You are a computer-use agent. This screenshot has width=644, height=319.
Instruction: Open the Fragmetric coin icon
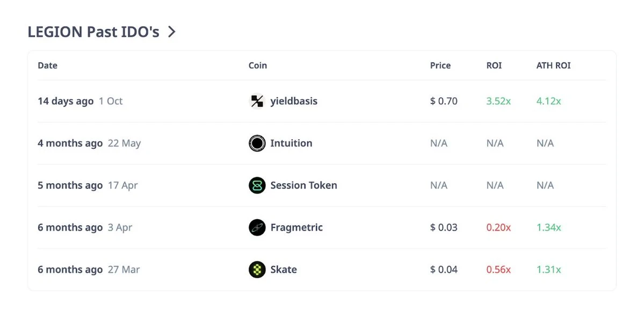tap(256, 227)
